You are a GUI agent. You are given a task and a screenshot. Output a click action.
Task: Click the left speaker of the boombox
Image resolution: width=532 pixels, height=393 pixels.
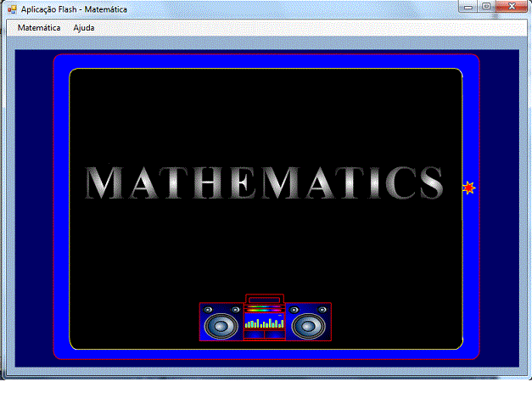(x=221, y=326)
